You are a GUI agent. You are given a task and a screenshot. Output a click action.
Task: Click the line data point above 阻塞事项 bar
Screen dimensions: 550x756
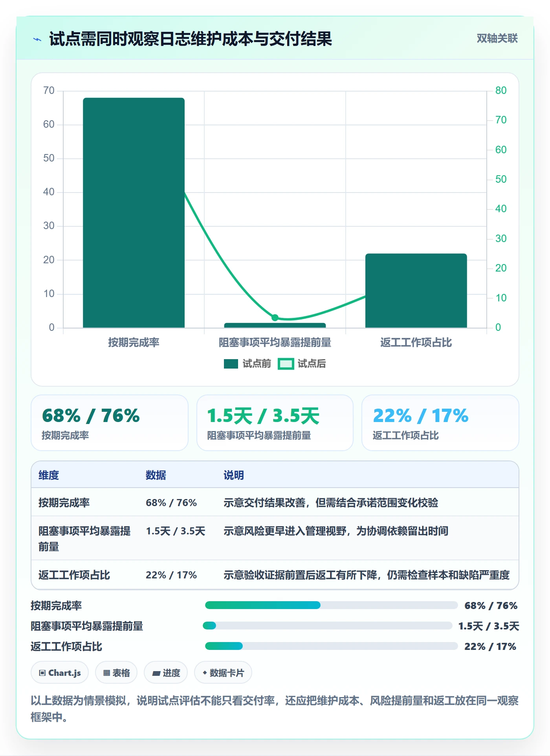(x=275, y=317)
